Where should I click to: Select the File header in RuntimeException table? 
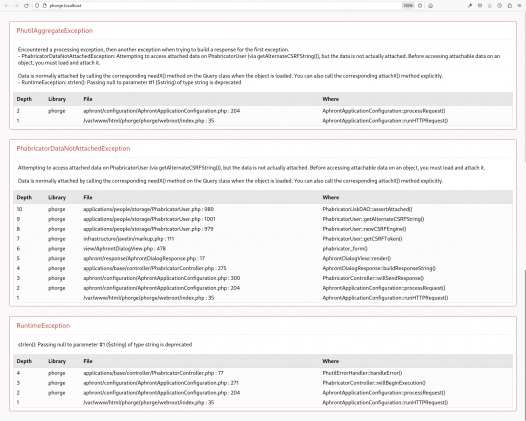[88, 361]
